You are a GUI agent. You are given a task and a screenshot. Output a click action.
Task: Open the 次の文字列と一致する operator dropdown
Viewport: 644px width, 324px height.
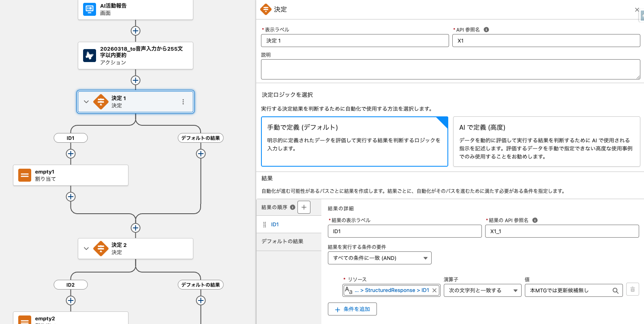(482, 290)
